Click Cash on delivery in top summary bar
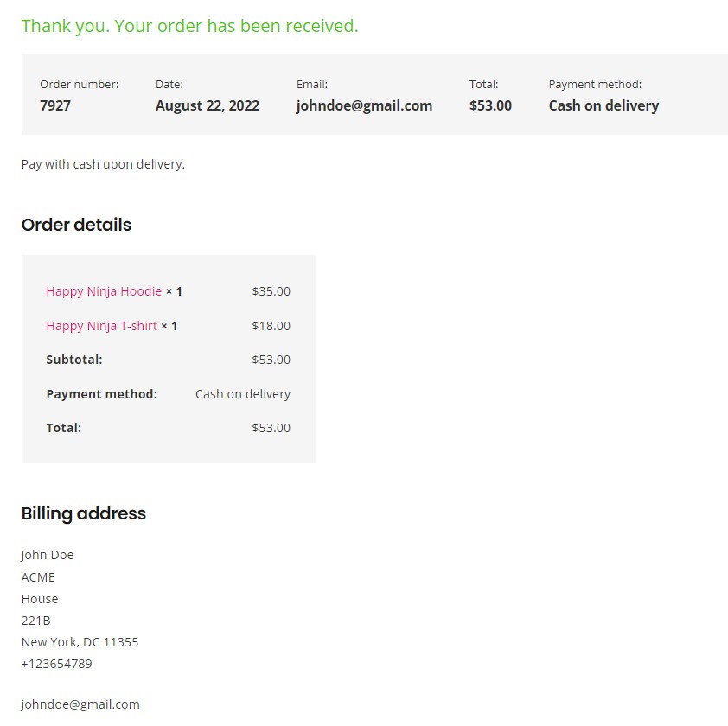Viewport: 728px width, 726px height. pos(603,105)
